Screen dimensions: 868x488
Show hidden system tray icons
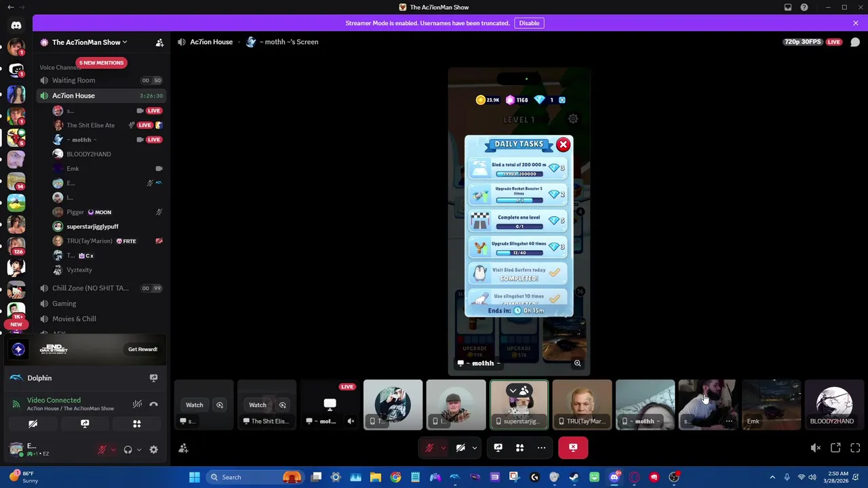pyautogui.click(x=772, y=477)
